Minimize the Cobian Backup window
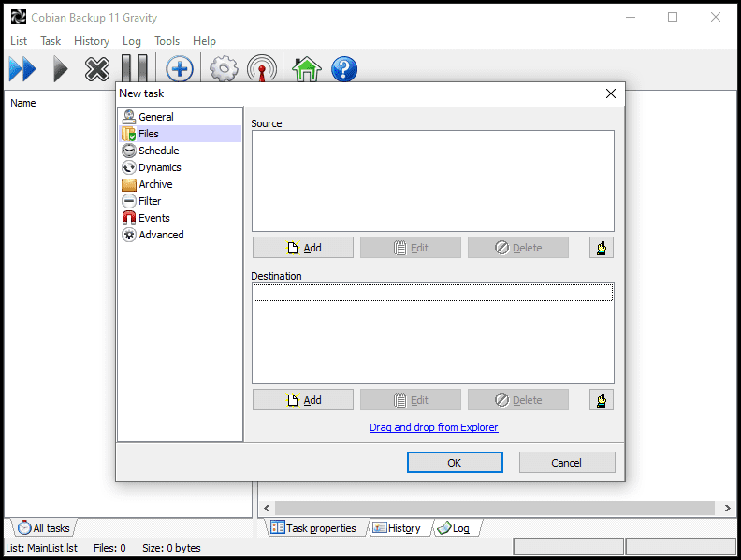 click(631, 17)
